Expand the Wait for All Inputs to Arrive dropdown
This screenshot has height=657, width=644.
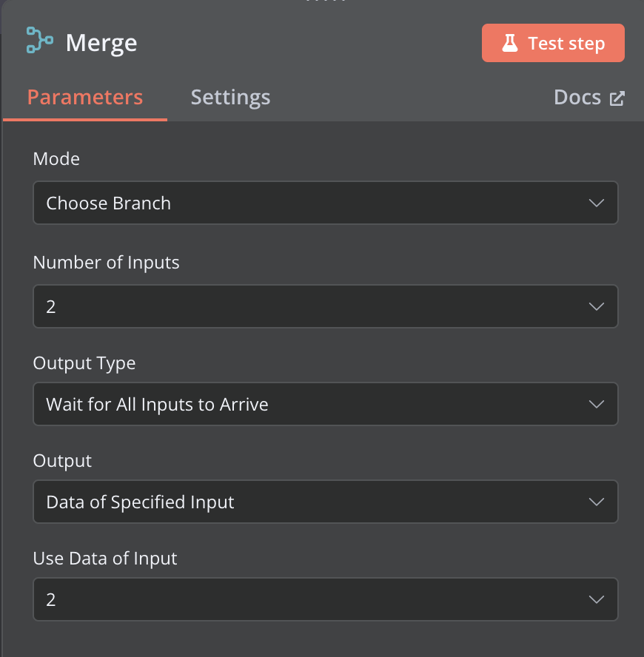[x=326, y=404]
